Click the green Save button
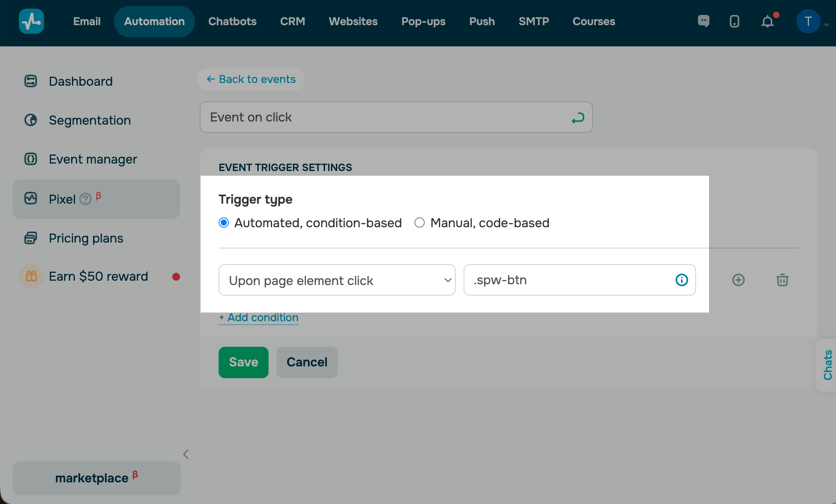 [x=243, y=362]
